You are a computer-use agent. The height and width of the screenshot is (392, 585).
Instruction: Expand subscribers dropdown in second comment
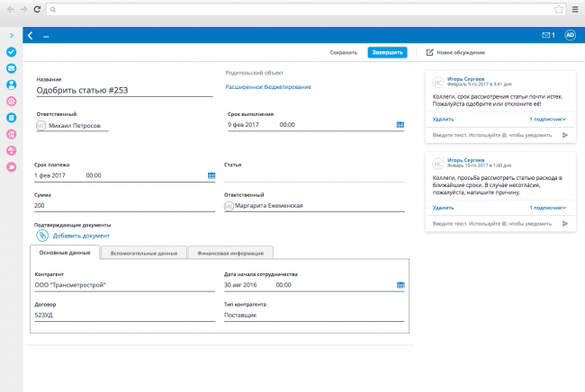click(547, 208)
